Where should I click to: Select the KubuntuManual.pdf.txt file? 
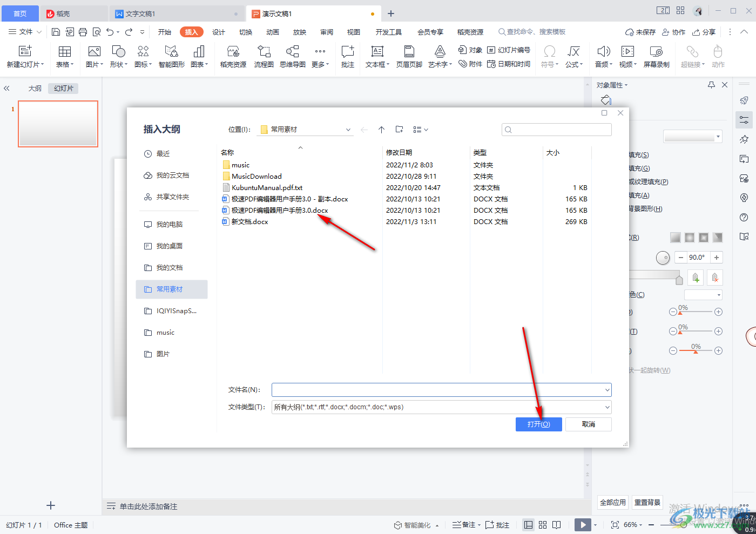(262, 188)
